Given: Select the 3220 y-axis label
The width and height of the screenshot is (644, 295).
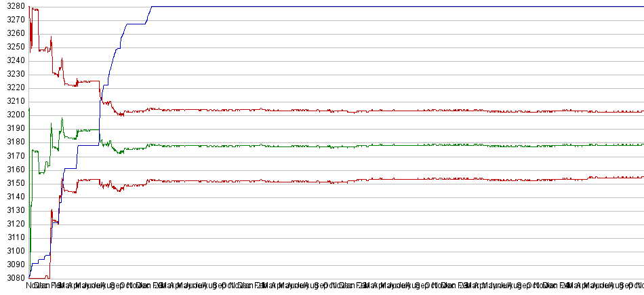Looking at the screenshot, I should pos(14,87).
